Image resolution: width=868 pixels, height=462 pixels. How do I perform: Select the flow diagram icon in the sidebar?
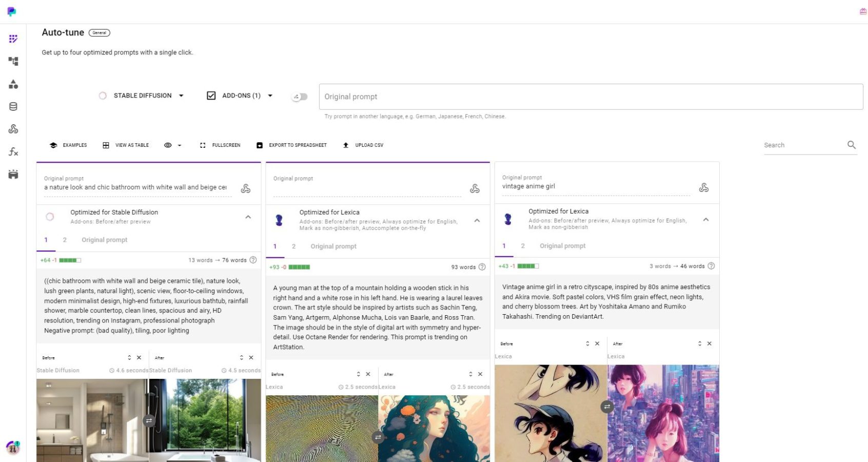13,61
